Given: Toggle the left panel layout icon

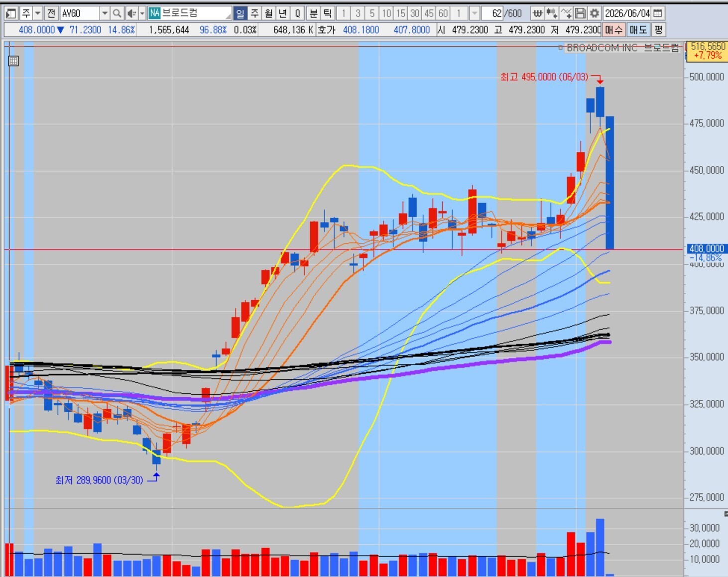Looking at the screenshot, I should coord(11,13).
